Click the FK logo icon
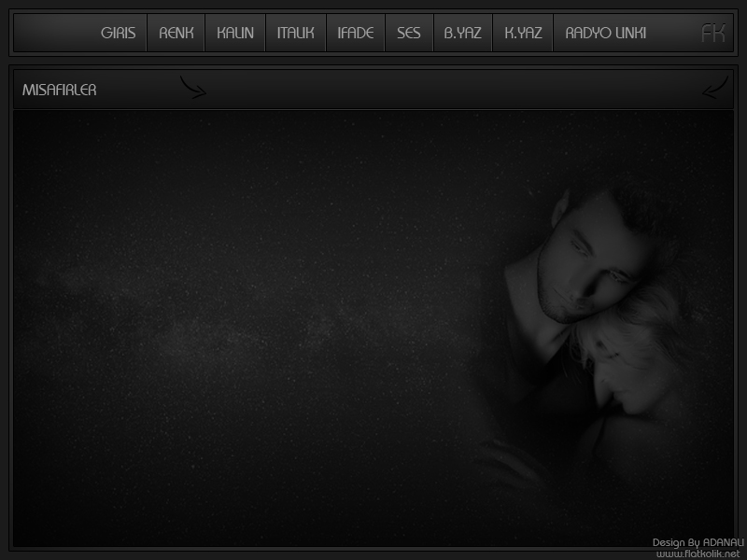The height and width of the screenshot is (560, 747). [712, 34]
